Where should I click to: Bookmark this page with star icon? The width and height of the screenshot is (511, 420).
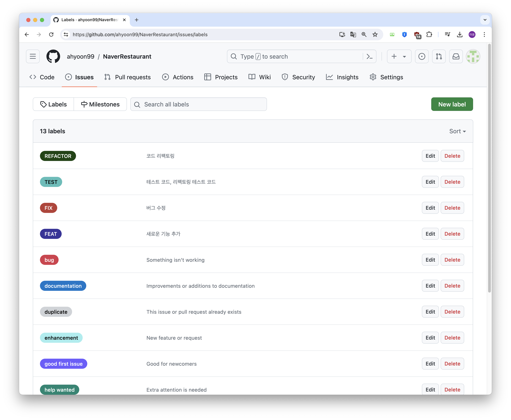[x=375, y=35]
